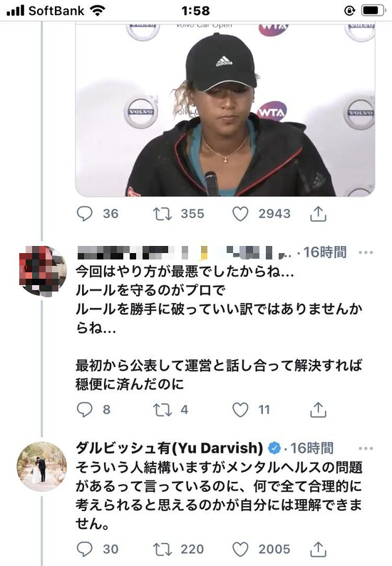Reply to Yu Darvish's tweet
The image size is (392, 566).
point(85,550)
